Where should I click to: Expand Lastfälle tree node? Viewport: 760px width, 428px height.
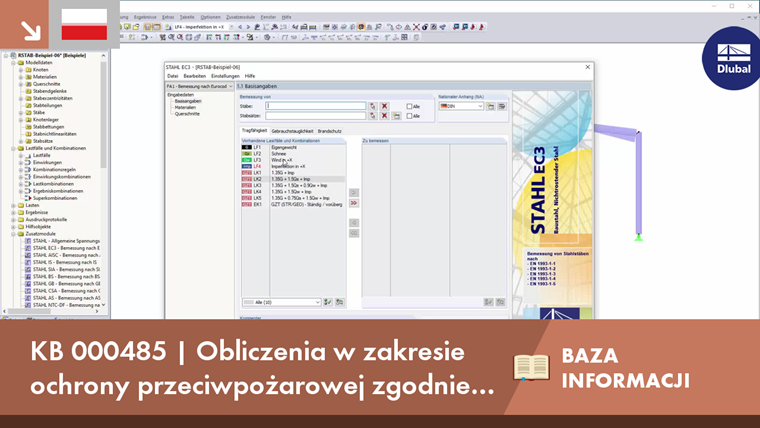(21, 156)
